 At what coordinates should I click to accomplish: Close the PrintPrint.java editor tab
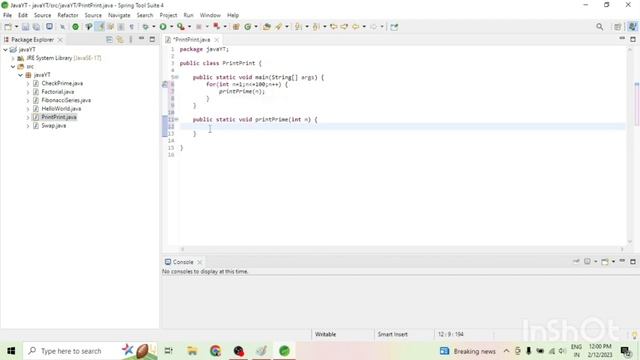coord(217,40)
